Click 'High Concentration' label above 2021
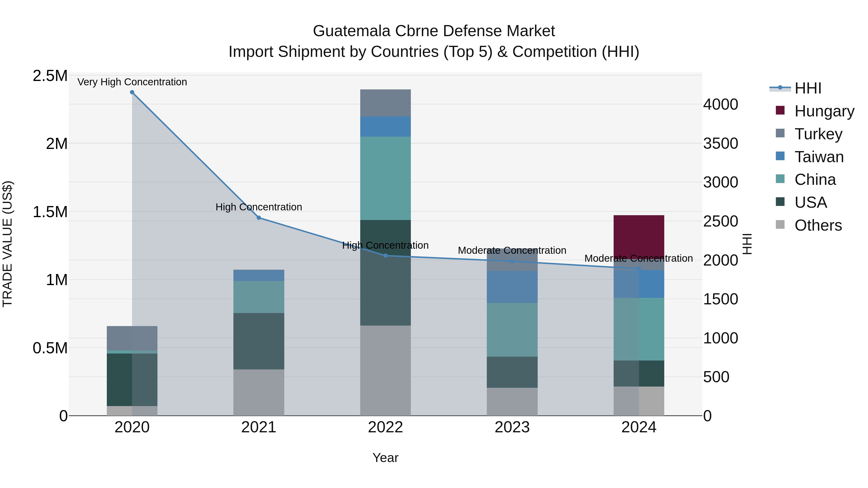The image size is (868, 488). [259, 207]
